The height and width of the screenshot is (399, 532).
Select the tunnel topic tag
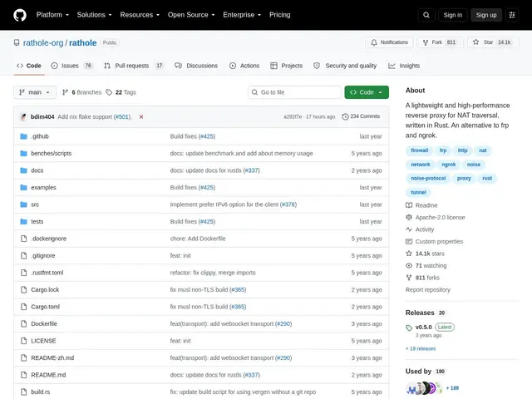click(418, 192)
